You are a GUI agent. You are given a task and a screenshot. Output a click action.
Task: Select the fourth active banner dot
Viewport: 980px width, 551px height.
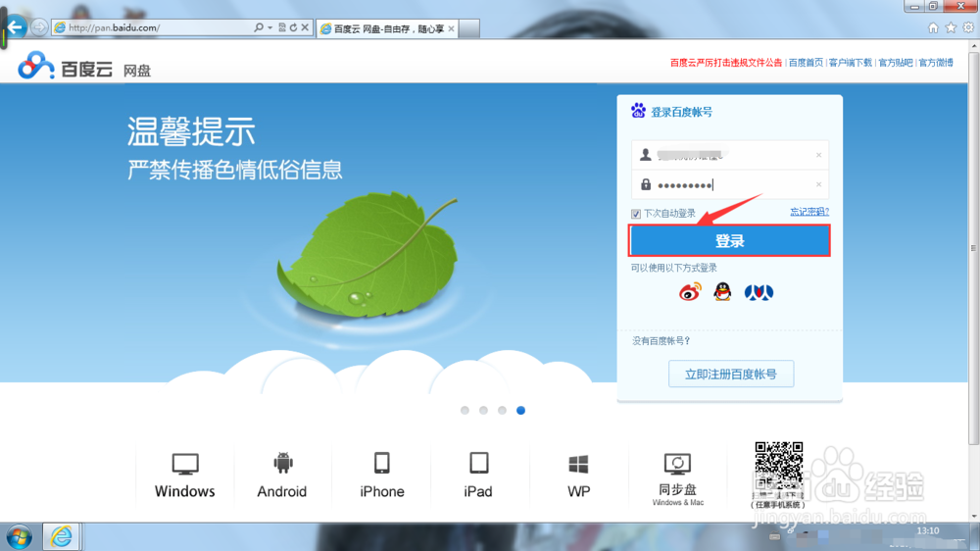click(x=520, y=410)
